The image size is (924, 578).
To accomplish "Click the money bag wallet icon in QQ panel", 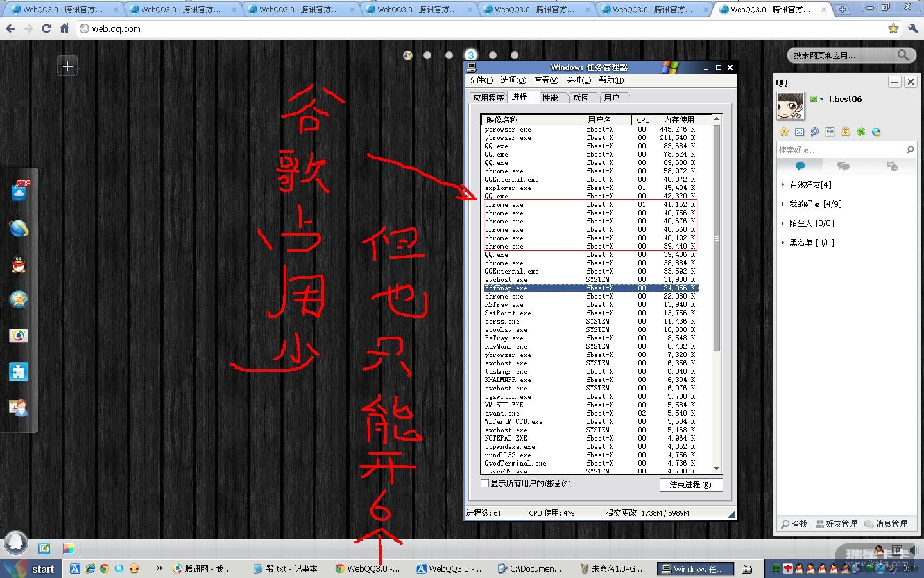I will coord(846,132).
